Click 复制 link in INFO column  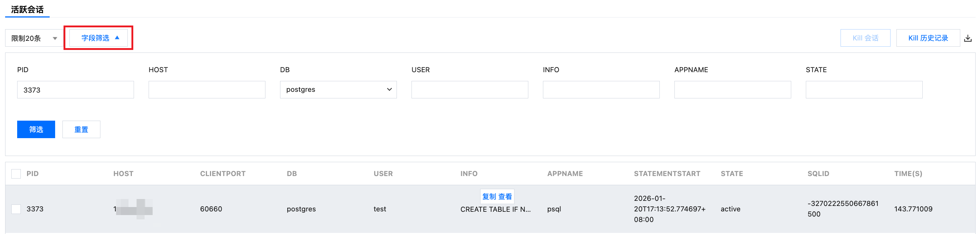(489, 197)
